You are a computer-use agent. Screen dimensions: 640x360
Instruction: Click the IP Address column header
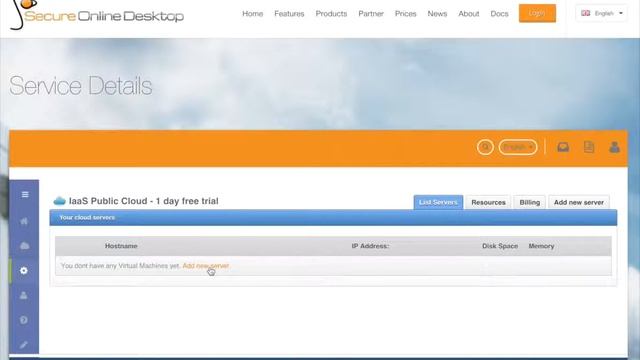click(x=370, y=246)
